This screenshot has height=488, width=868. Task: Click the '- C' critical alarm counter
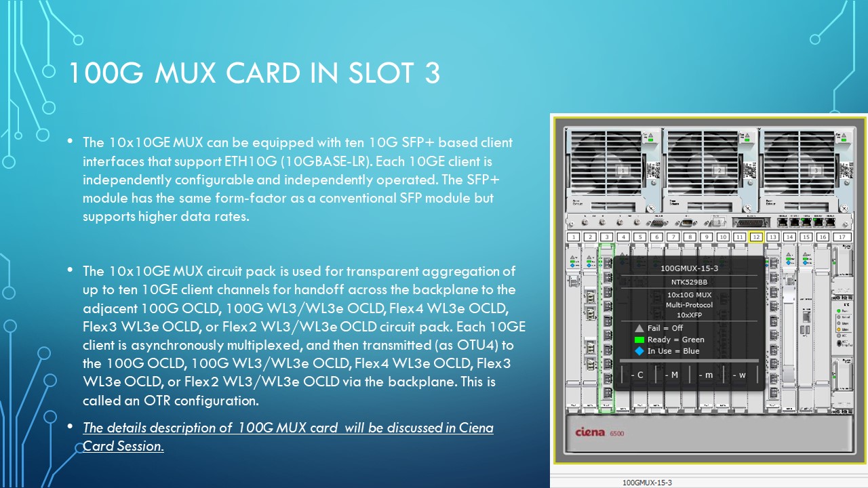coord(637,375)
